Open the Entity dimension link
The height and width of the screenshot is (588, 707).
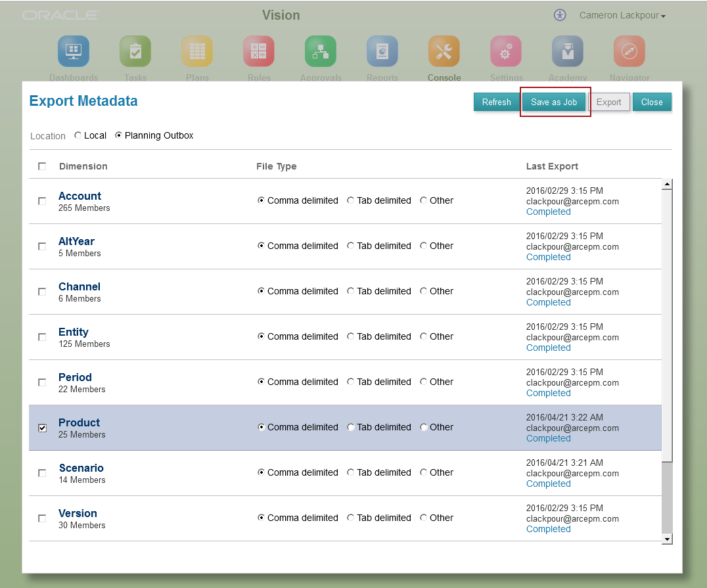[x=74, y=332]
